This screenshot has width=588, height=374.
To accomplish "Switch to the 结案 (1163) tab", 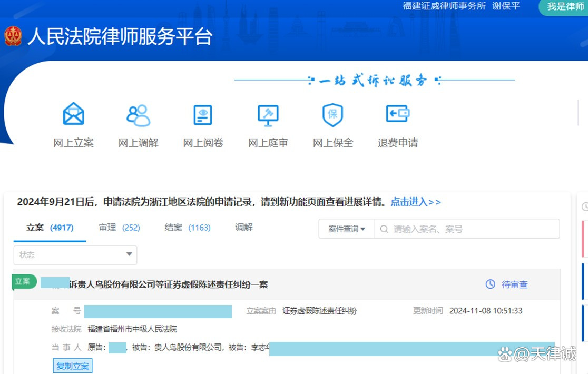I will pyautogui.click(x=187, y=228).
